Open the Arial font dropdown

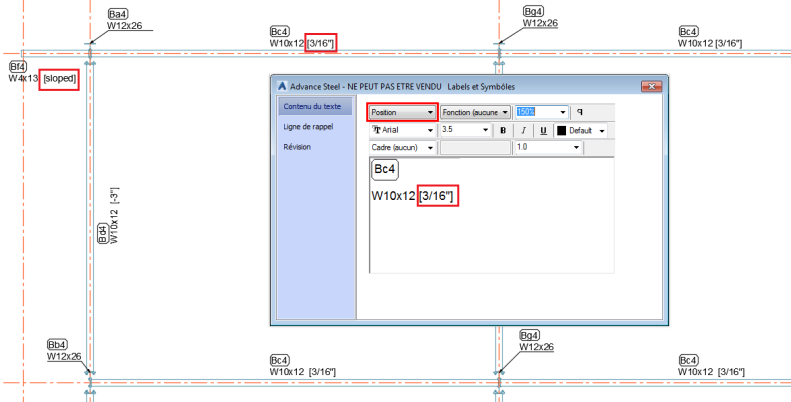[x=402, y=130]
